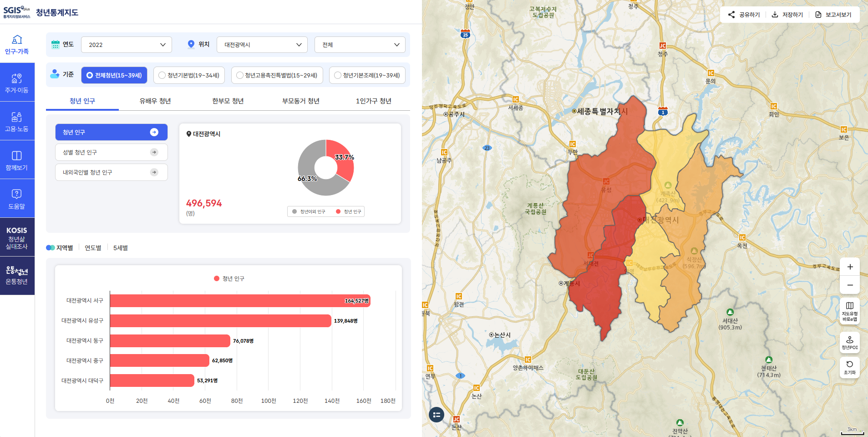
Task: Open the 대전광역시 location dropdown
Action: pyautogui.click(x=262, y=45)
